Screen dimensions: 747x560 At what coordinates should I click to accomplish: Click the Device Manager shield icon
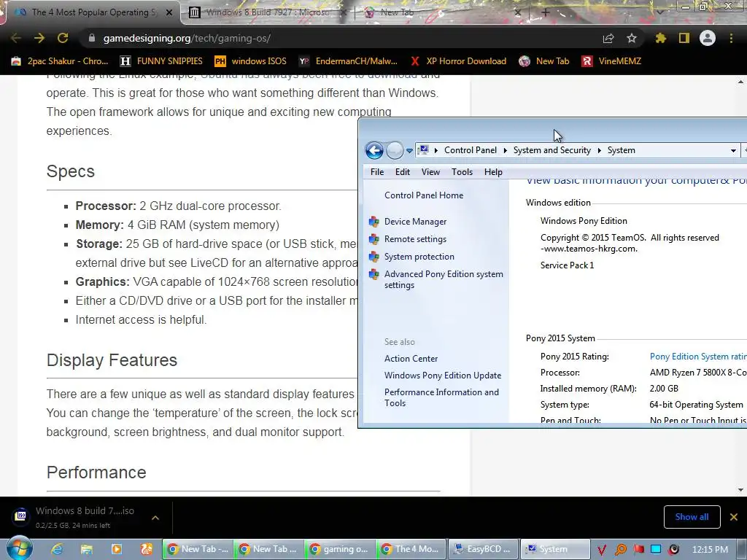click(374, 222)
